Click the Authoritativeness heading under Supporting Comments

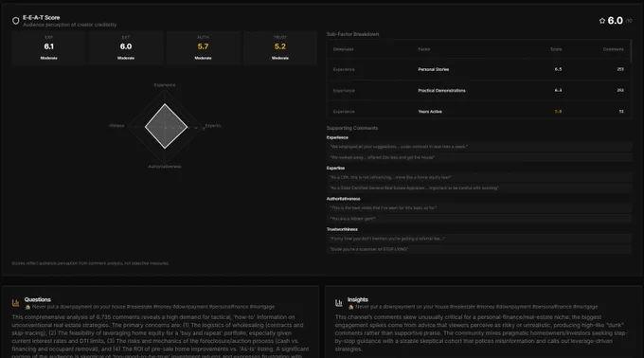tap(344, 199)
